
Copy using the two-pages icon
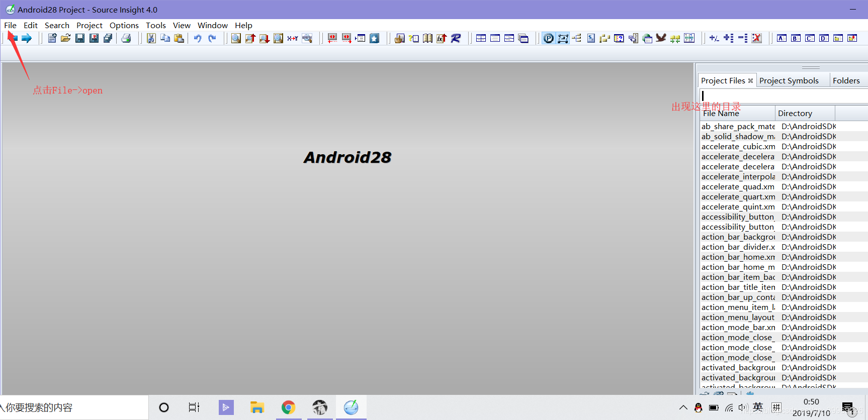pyautogui.click(x=165, y=38)
